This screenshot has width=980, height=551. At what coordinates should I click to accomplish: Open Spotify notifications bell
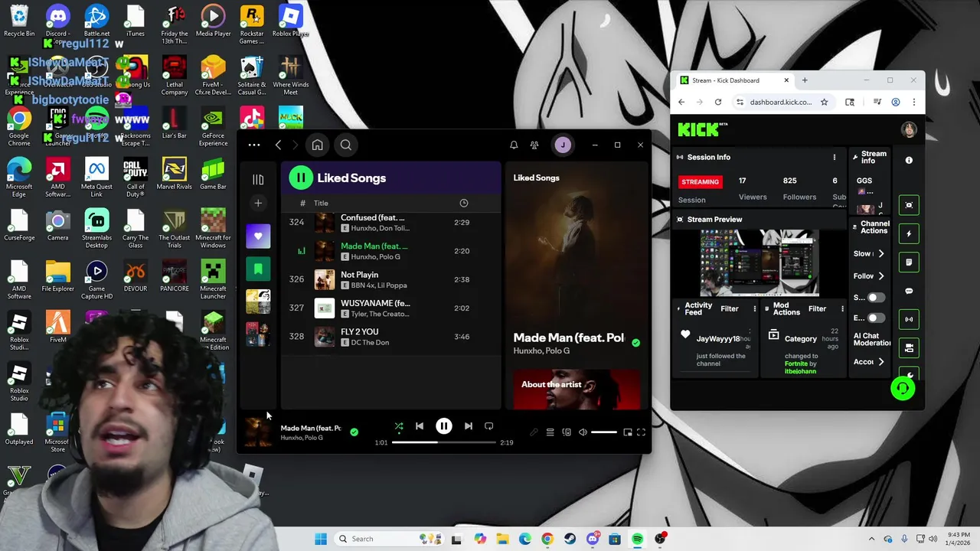[x=514, y=145]
